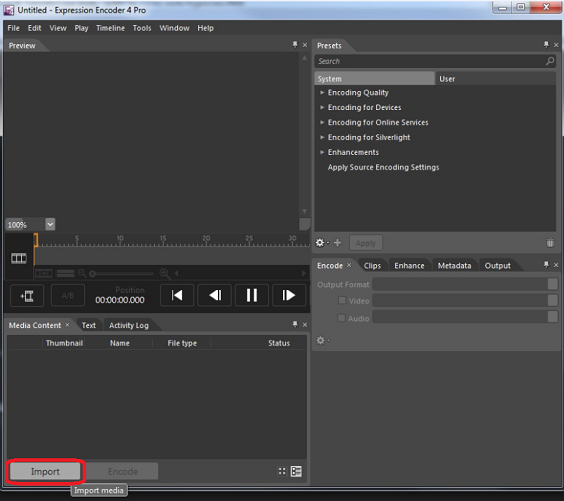Viewport: 564px width, 501px height.
Task: Click the step forward one frame button
Action: click(x=289, y=295)
